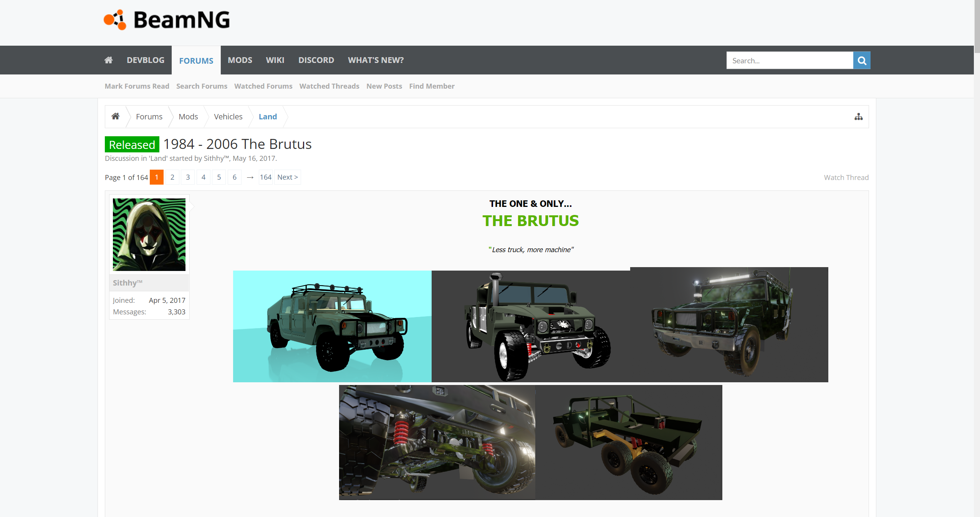Open the DEVBLOG menu item
This screenshot has width=980, height=517.
coord(146,60)
